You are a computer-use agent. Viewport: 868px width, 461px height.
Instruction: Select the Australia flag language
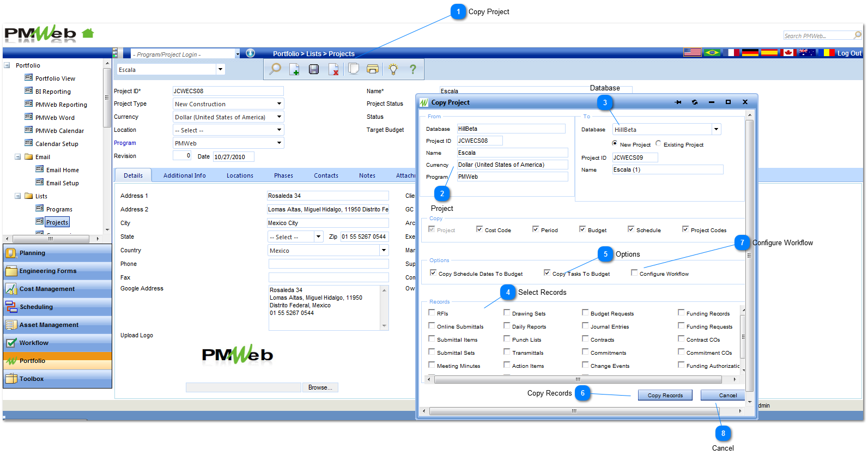coord(808,53)
